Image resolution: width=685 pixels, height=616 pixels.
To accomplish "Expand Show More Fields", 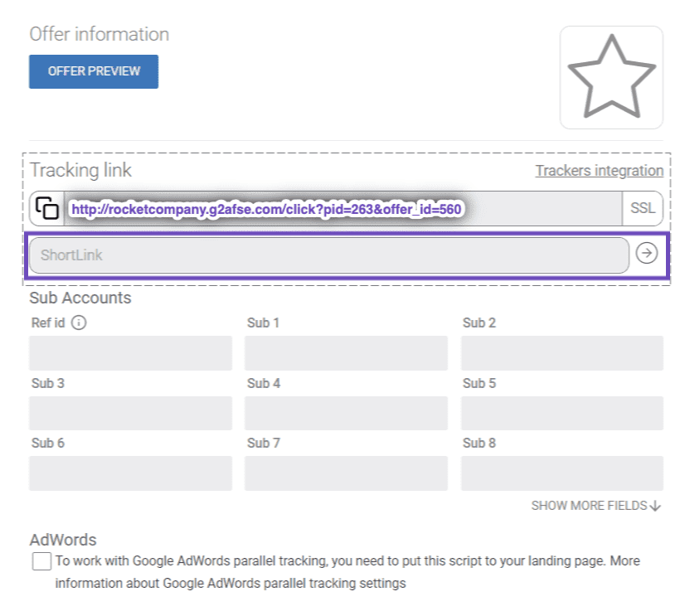I will coord(595,505).
